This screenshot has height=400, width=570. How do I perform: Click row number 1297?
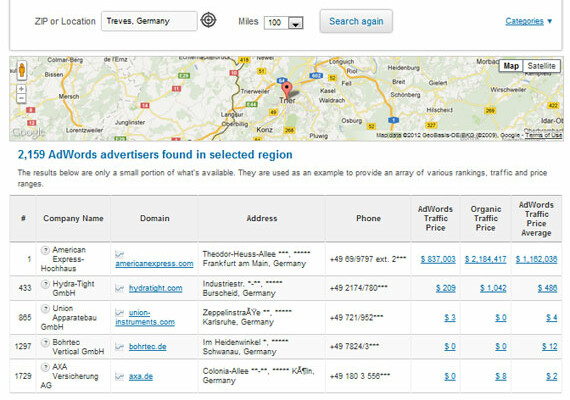[x=23, y=346]
